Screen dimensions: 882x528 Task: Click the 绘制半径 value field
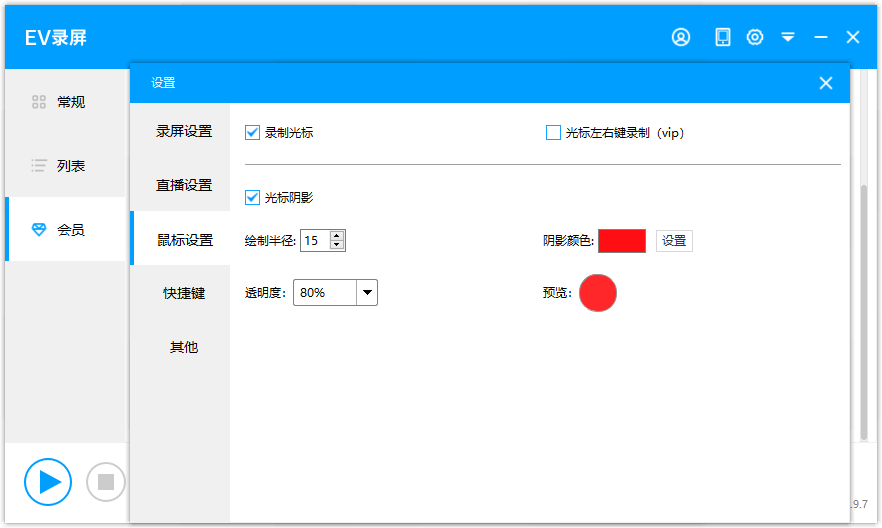pyautogui.click(x=315, y=241)
